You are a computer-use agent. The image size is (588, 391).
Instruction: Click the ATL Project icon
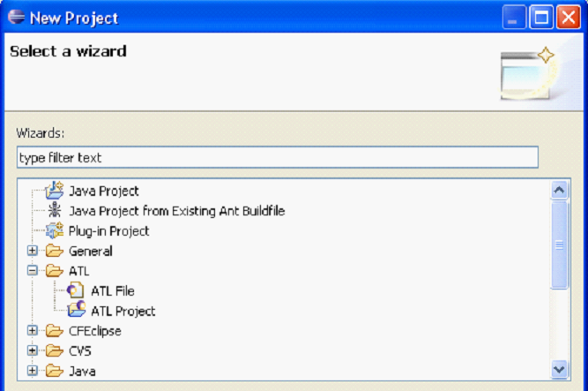point(76,311)
